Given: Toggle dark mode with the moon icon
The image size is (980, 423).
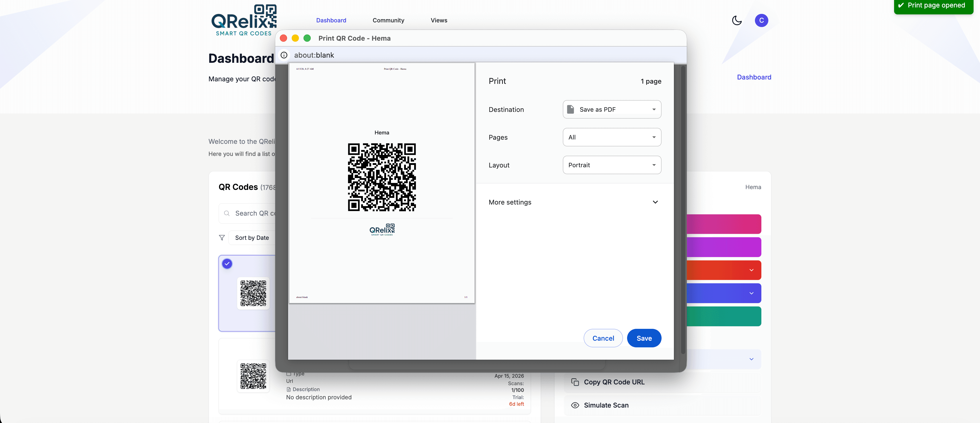Looking at the screenshot, I should click(x=736, y=20).
